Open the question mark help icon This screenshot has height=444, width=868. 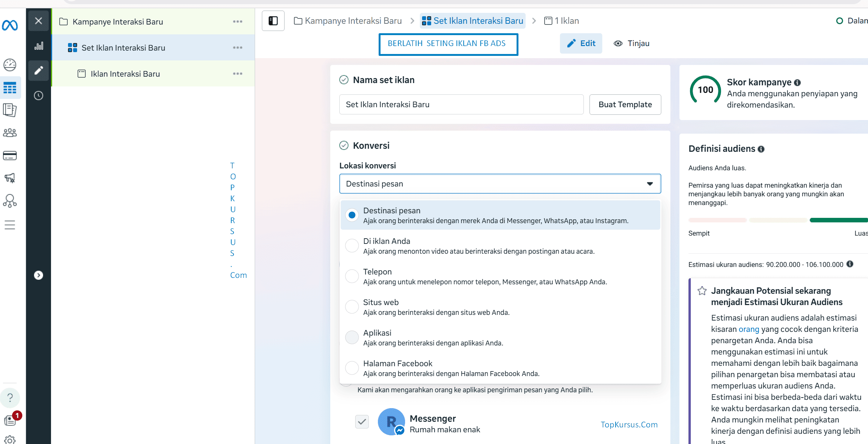tap(10, 398)
